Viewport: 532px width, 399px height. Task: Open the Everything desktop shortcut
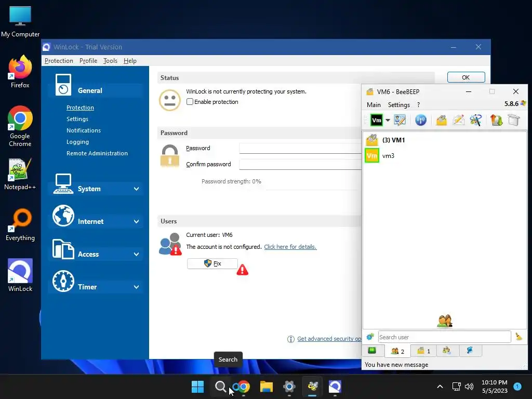coord(20,224)
